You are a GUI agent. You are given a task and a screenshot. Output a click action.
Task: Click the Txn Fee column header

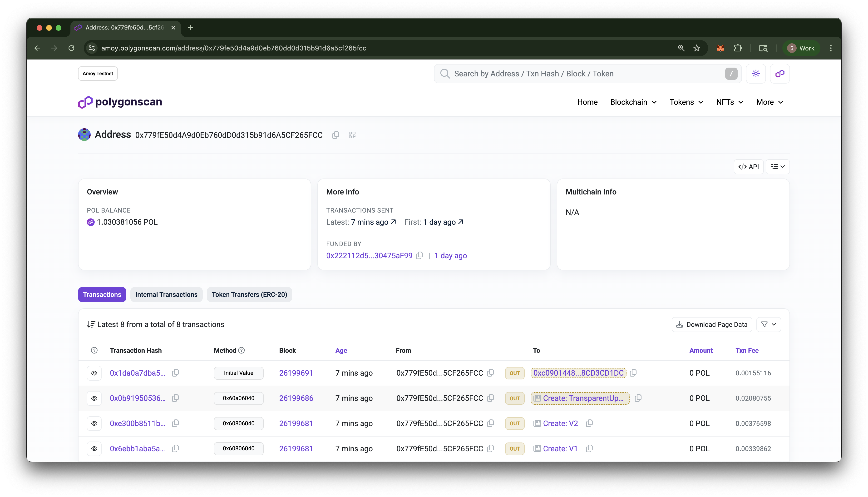[747, 350]
